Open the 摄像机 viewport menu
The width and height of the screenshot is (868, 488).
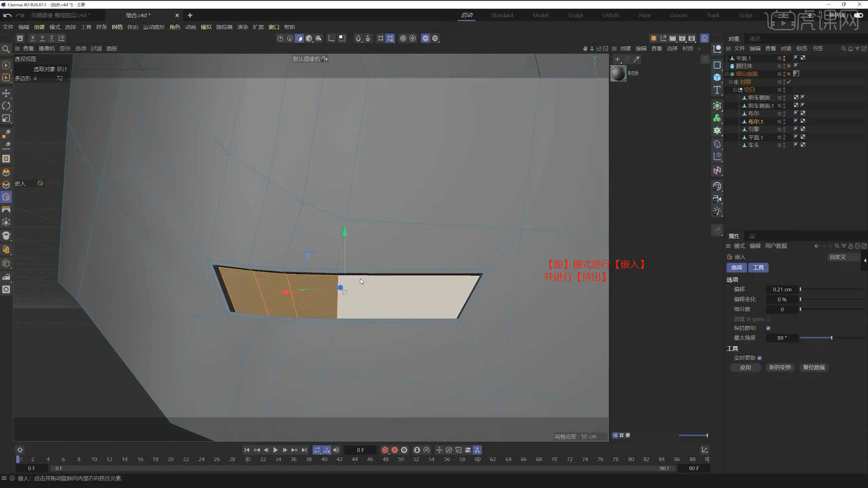click(x=47, y=49)
